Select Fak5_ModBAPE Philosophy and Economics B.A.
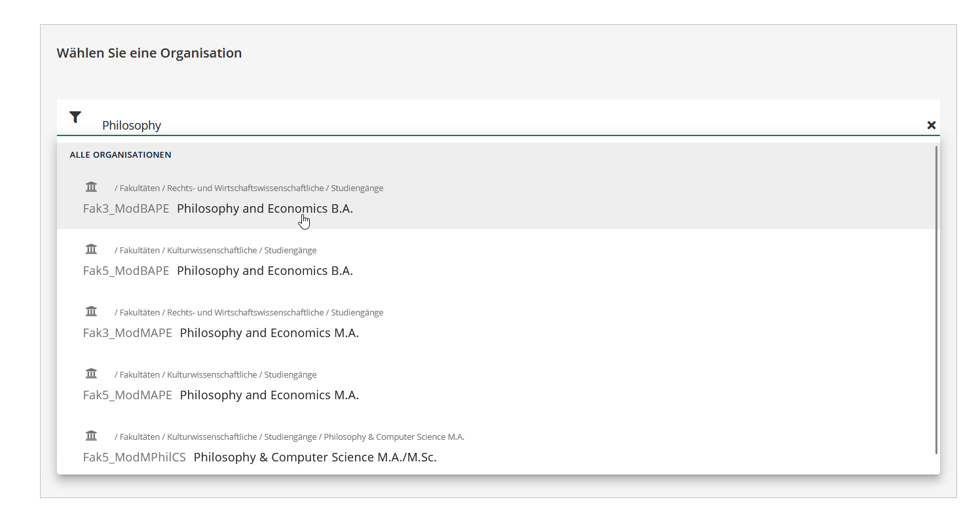Screen dimensions: 980x519 (265, 271)
